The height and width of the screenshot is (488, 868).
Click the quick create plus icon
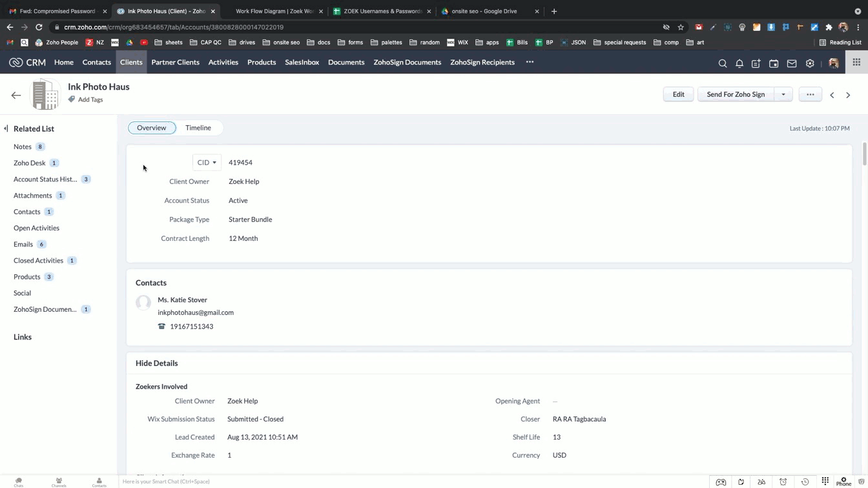756,63
